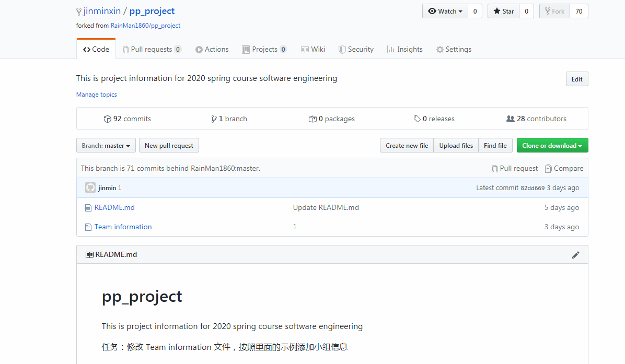625x364 pixels.
Task: Click the Team information file icon
Action: 88,227
